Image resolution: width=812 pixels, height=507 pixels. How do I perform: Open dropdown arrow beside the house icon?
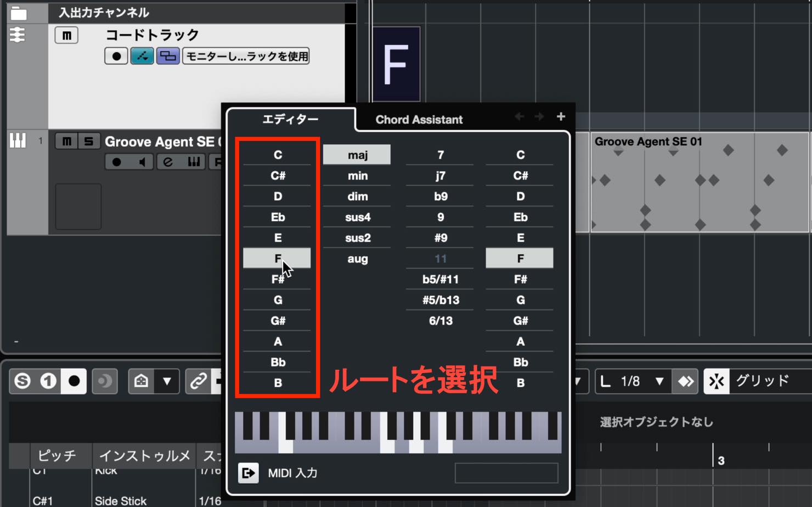(167, 381)
